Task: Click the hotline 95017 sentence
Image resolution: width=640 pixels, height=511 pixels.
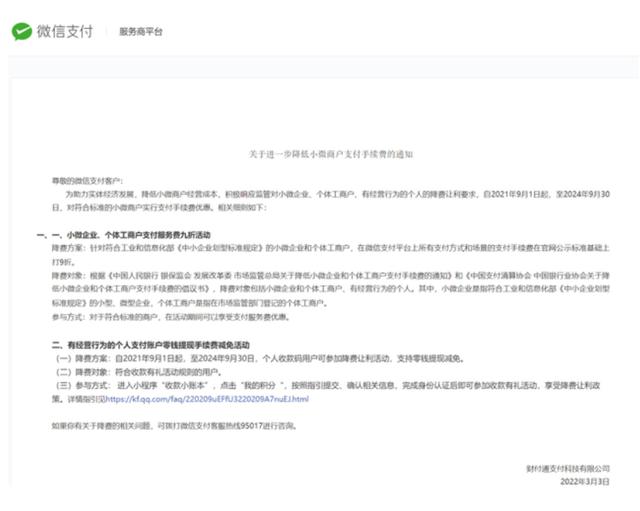Action: (174, 426)
